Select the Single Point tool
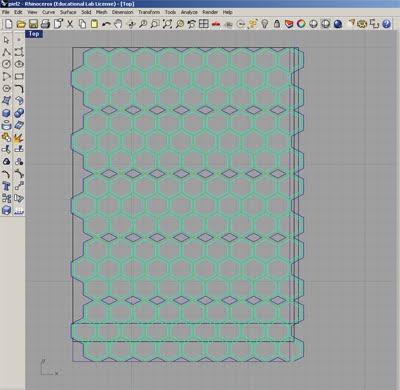Screen dimensions: 400x390 point(19,40)
